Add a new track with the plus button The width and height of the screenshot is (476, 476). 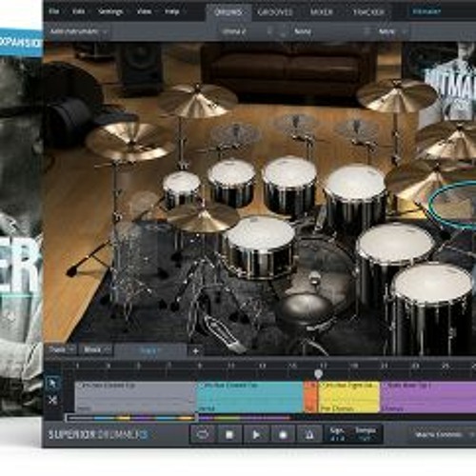pos(195,351)
